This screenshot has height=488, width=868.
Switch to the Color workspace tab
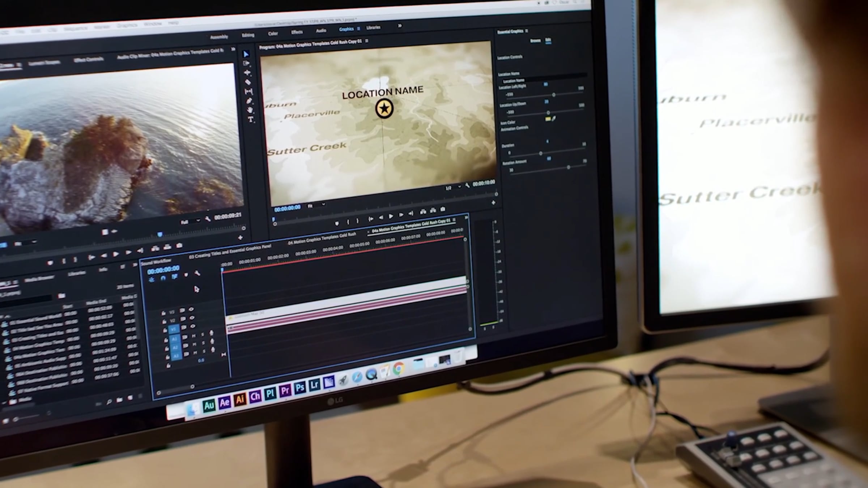coord(273,34)
